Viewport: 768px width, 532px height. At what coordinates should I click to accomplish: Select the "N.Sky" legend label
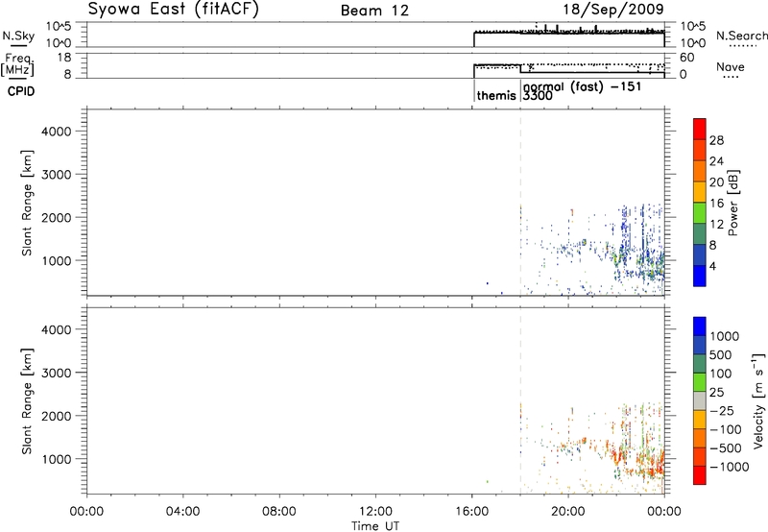18,36
